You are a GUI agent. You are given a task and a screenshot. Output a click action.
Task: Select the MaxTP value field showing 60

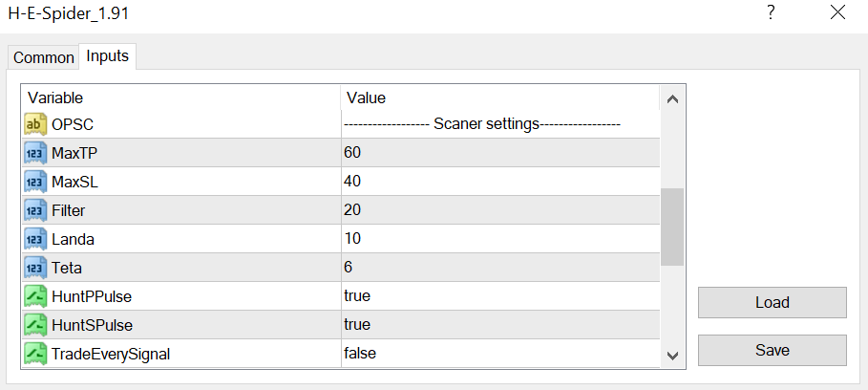[353, 152]
